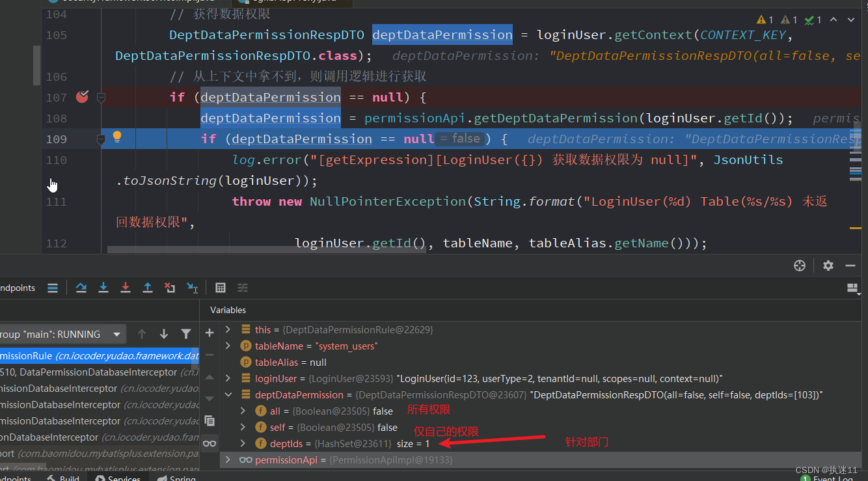
Task: Click the frames filter funnel icon
Action: [x=186, y=334]
